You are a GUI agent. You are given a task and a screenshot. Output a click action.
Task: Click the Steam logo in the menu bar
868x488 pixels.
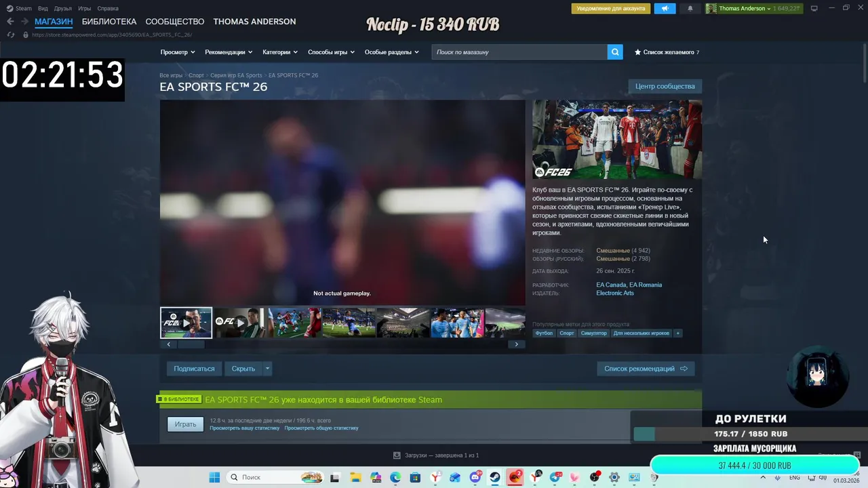(x=10, y=8)
